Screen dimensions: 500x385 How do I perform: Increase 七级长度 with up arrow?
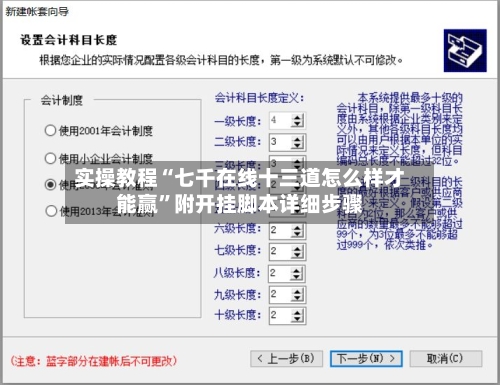[x=297, y=248]
